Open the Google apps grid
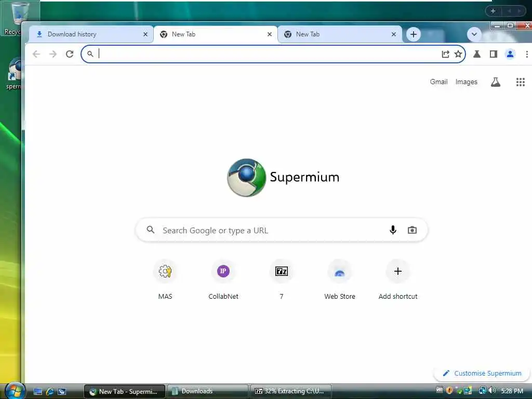Viewport: 532px width, 399px height. [x=521, y=82]
